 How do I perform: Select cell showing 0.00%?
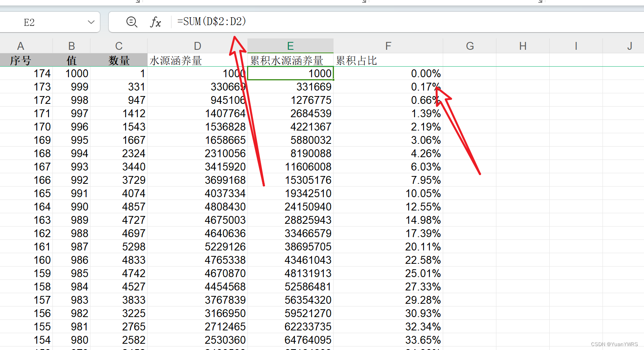tap(388, 73)
